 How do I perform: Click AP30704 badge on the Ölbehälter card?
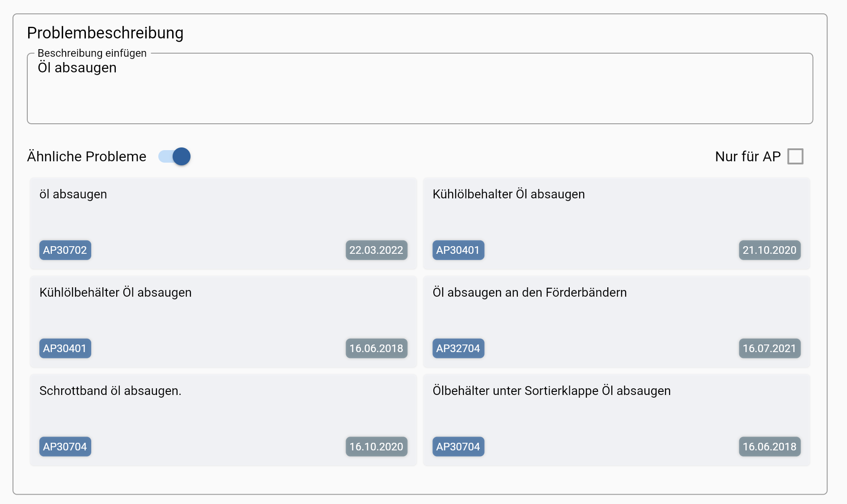coord(458,447)
